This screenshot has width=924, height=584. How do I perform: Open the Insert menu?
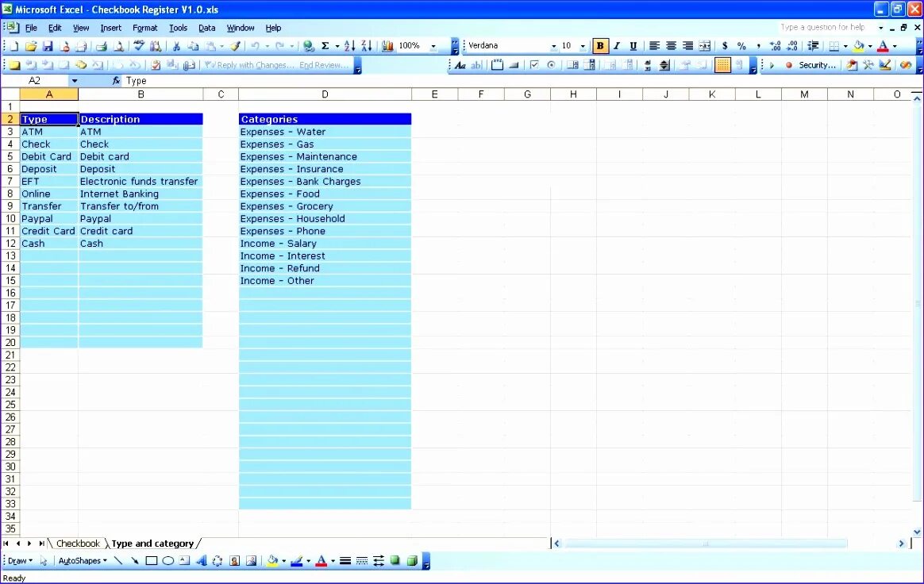(111, 28)
